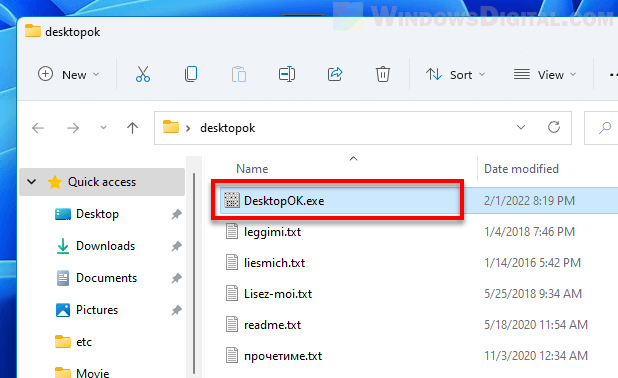
Task: Open Downloads in Quick access
Action: (x=105, y=246)
